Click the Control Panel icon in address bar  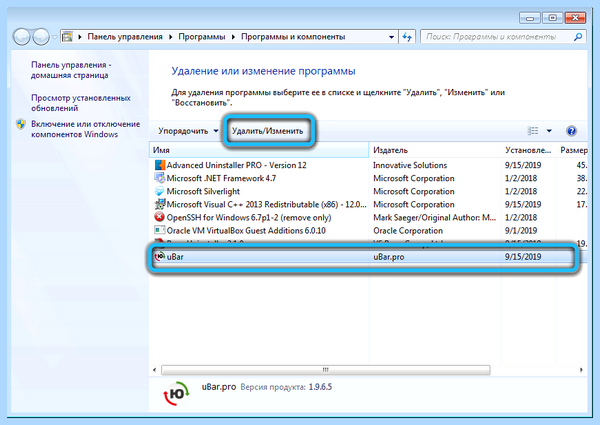click(x=68, y=37)
